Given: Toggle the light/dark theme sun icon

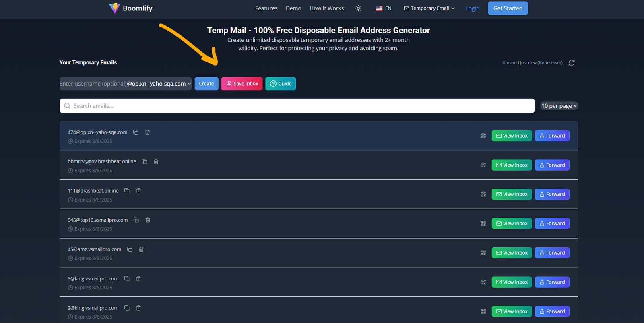Looking at the screenshot, I should pyautogui.click(x=358, y=8).
